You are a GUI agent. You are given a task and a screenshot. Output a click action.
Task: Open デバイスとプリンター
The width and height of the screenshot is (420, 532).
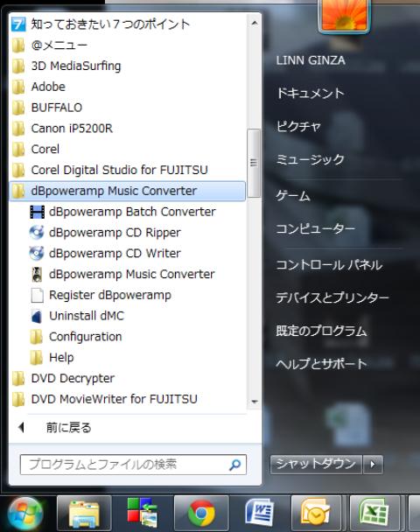(332, 297)
